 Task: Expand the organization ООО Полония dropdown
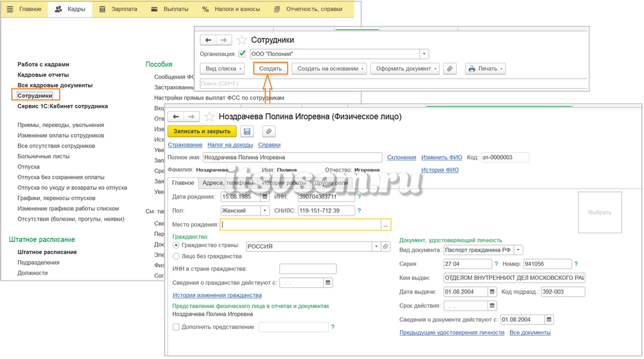coord(425,54)
